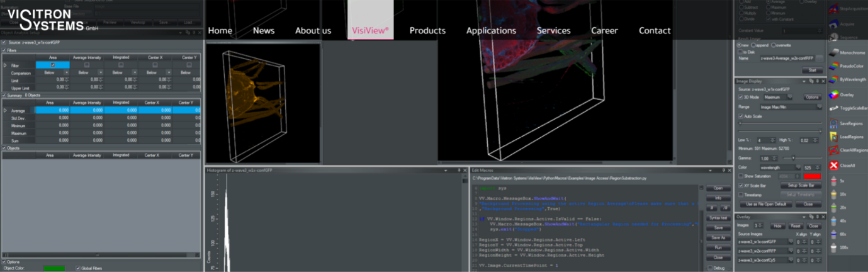Open the Area Comparison Below dropdown
This screenshot has width=868, height=272.
53,72
